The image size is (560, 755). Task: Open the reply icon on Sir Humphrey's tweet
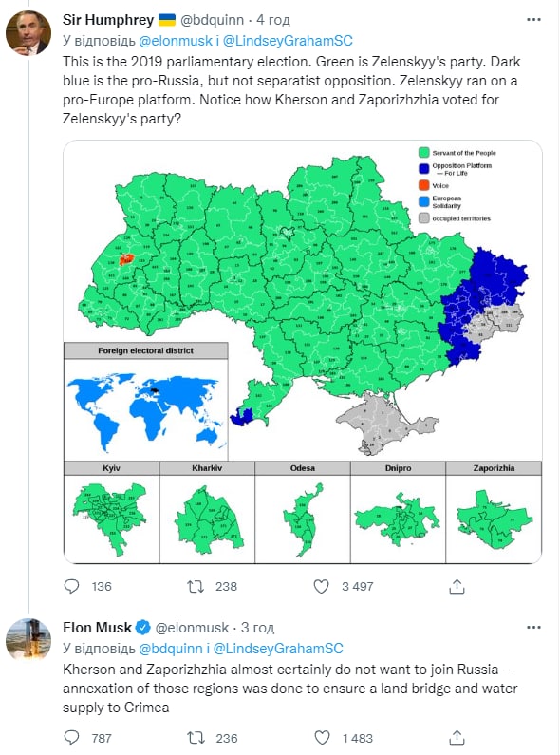click(72, 586)
